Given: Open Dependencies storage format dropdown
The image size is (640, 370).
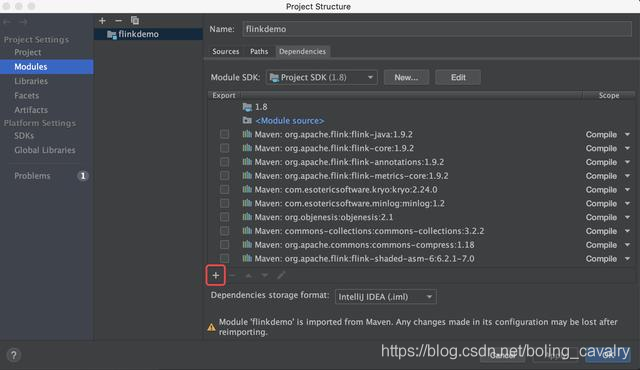Looking at the screenshot, I should click(386, 297).
